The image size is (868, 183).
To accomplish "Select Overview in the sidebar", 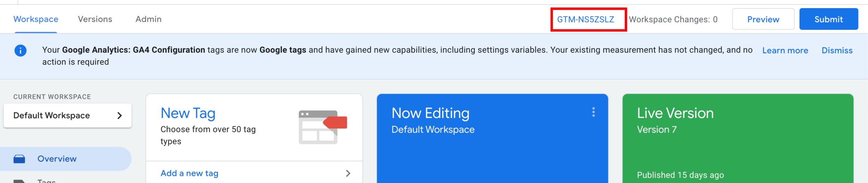I will [65, 159].
